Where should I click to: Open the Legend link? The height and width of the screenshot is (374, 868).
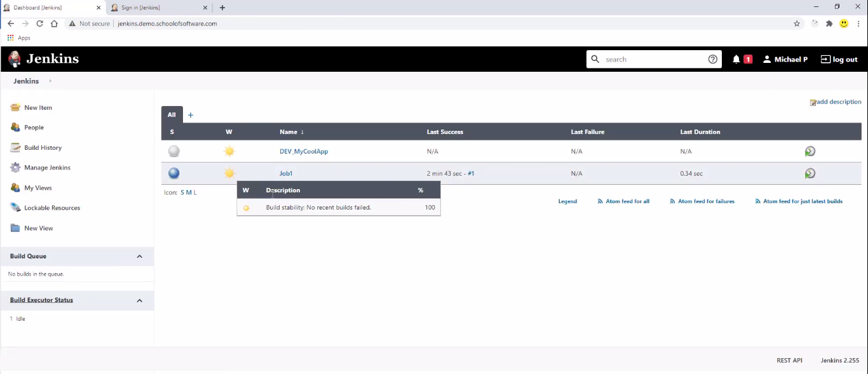click(x=567, y=201)
